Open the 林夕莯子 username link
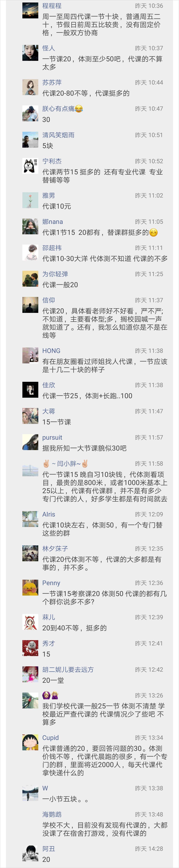The width and height of the screenshot is (179, 868). point(55,549)
